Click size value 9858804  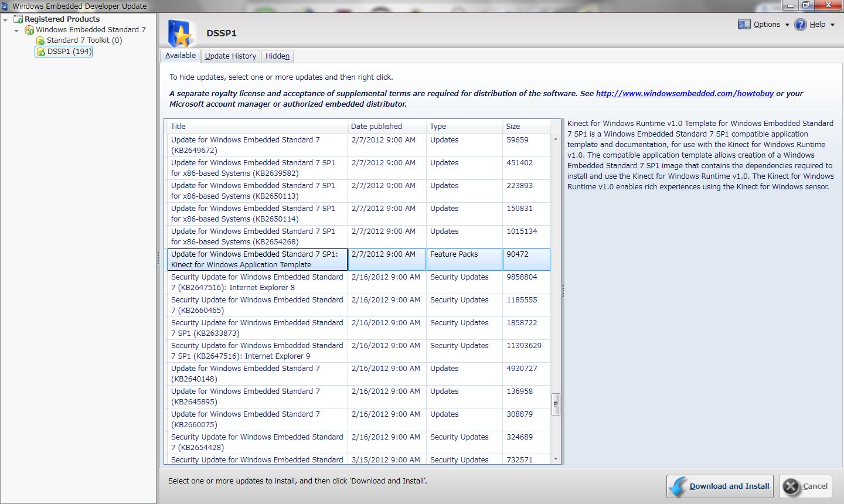click(x=522, y=277)
